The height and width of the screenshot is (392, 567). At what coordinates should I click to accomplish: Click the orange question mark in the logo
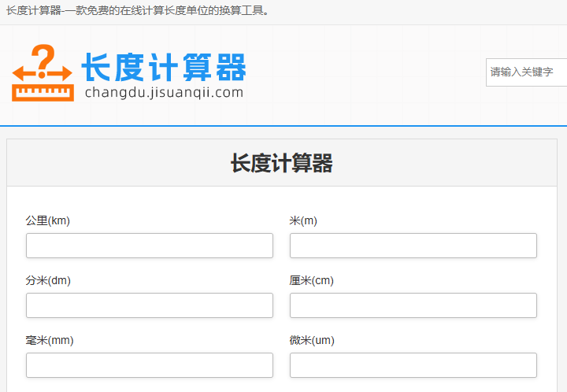point(46,58)
